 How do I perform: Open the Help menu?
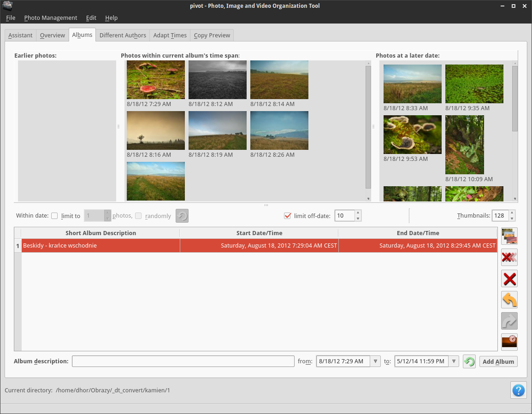[x=111, y=18]
